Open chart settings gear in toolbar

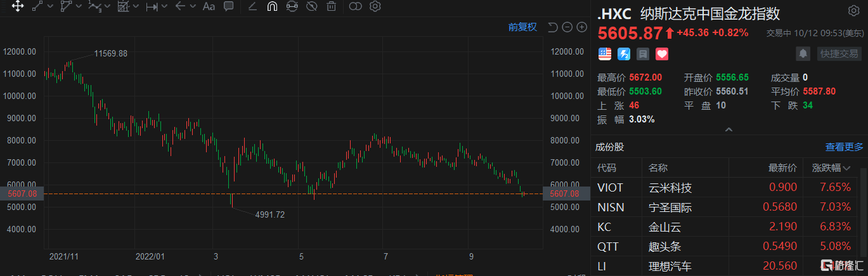[375, 7]
